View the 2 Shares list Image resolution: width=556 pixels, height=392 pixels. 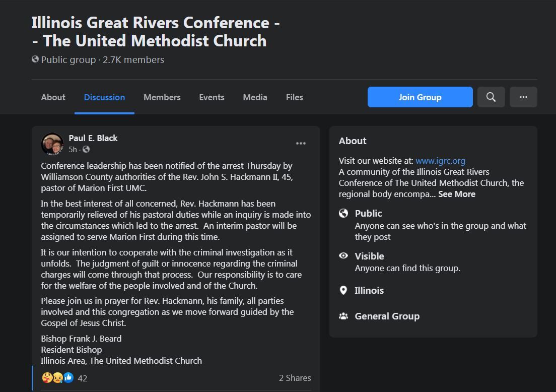coord(295,378)
